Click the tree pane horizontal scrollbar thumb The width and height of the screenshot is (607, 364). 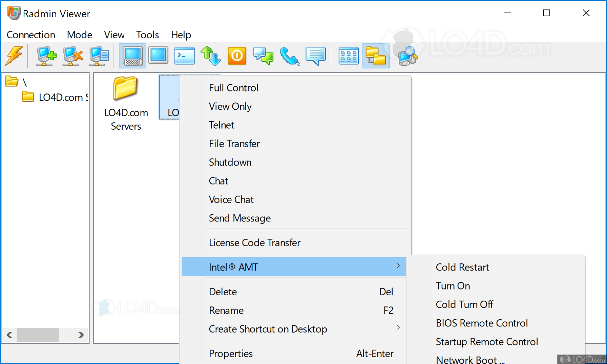(38, 335)
